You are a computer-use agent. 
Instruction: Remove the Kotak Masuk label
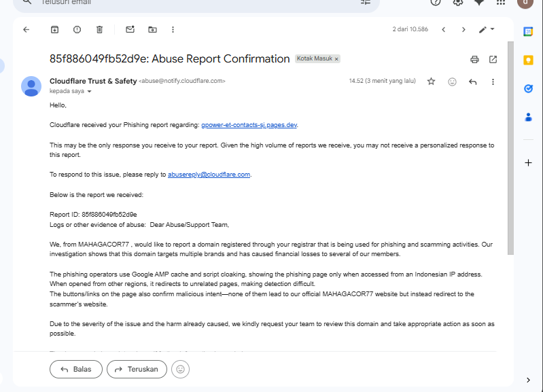(336, 59)
